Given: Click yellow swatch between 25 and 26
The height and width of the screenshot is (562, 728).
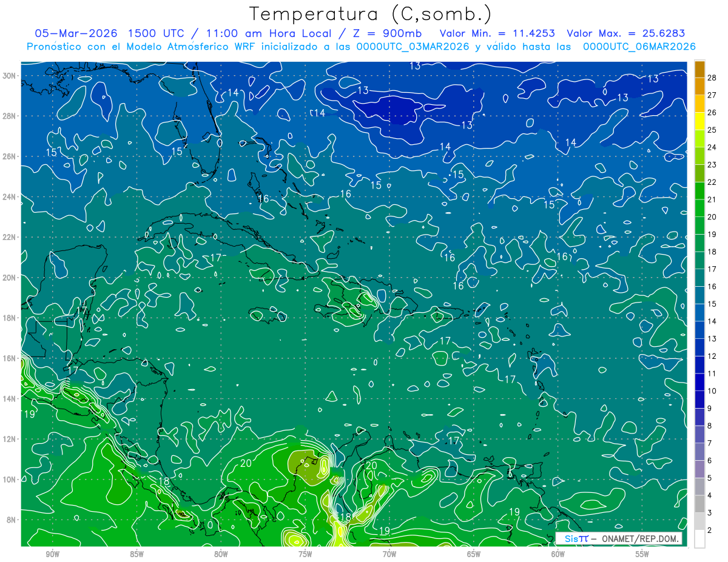Looking at the screenshot, I should (699, 121).
